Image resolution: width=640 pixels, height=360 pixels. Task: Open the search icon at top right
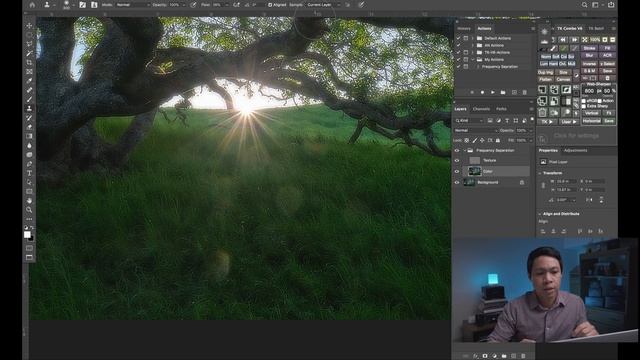(584, 5)
